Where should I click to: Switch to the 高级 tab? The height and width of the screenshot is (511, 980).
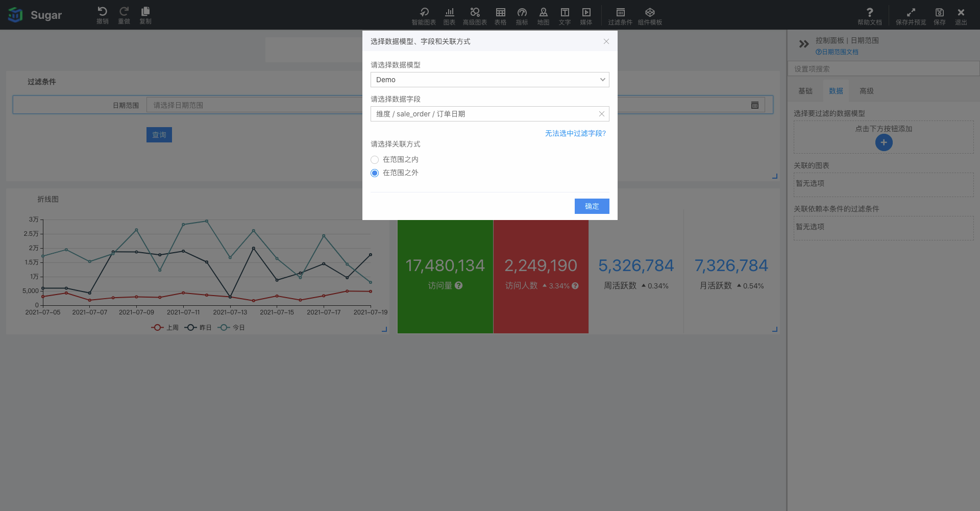click(x=867, y=91)
